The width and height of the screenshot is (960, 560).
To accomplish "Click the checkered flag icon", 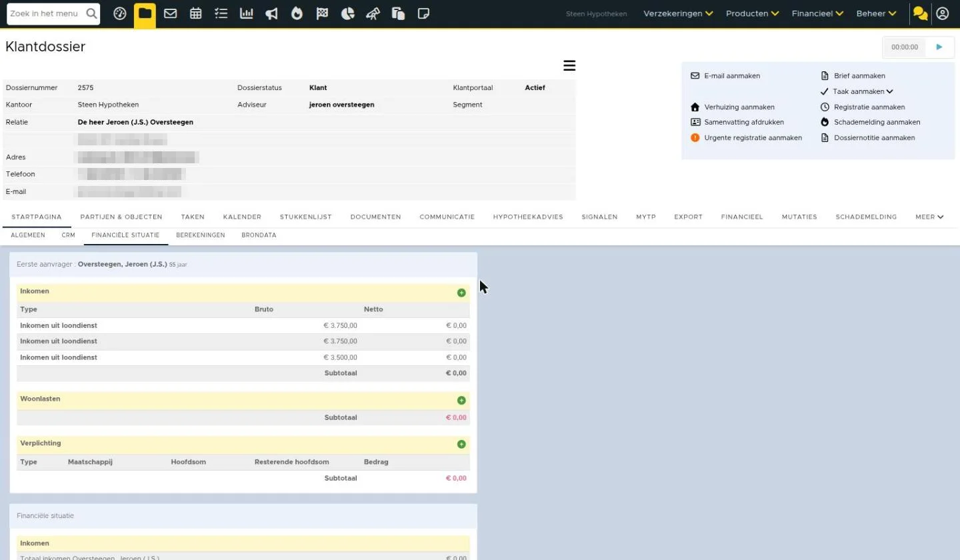I will pos(323,13).
